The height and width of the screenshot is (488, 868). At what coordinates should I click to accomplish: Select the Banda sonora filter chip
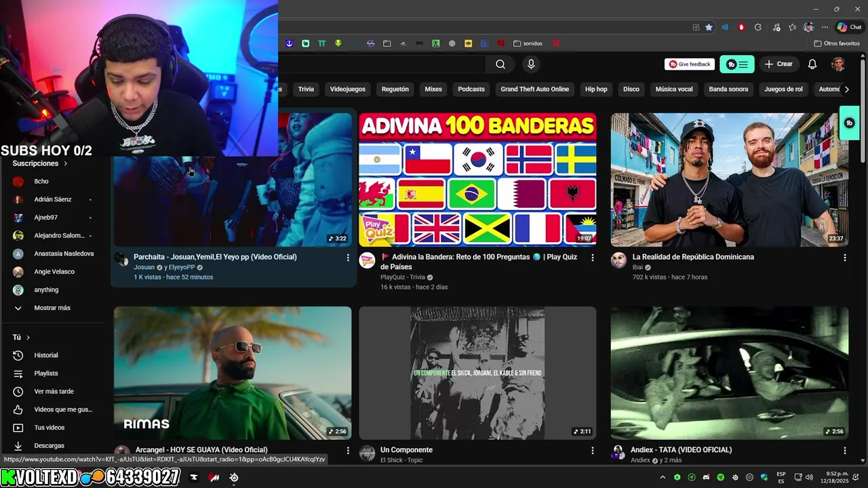coord(728,89)
